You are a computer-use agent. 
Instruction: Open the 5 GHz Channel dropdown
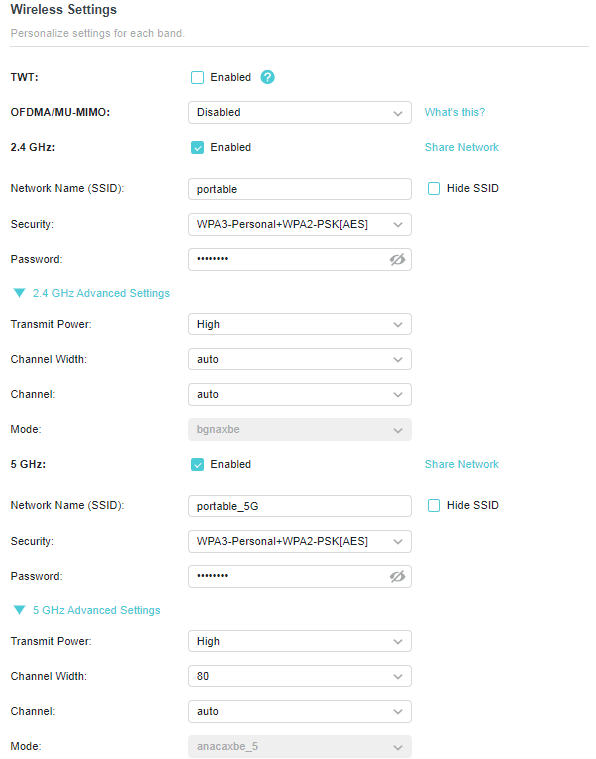click(x=300, y=712)
